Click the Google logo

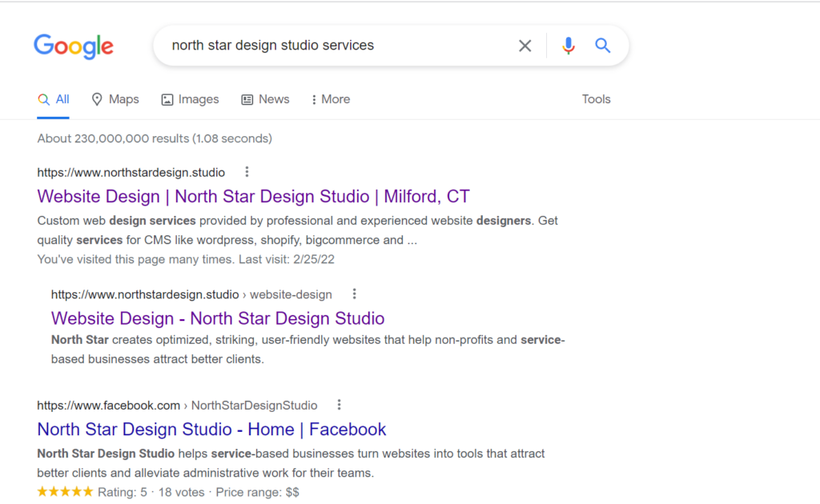(73, 46)
